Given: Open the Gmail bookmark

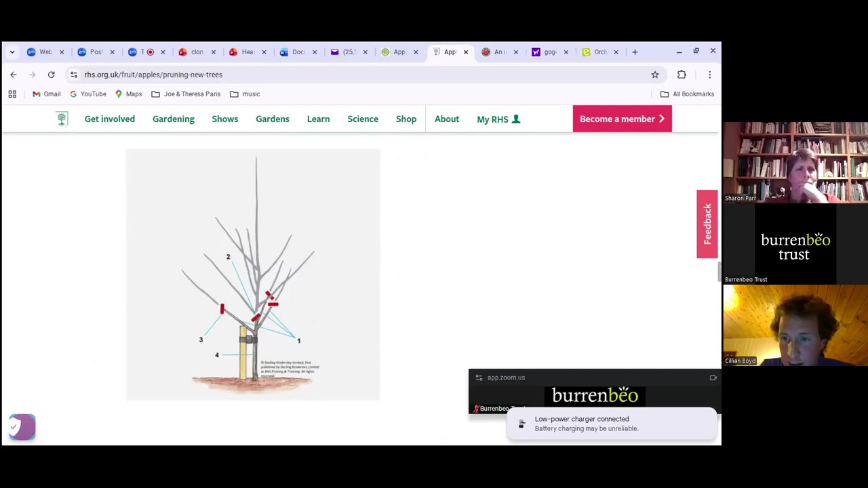Looking at the screenshot, I should click(47, 94).
